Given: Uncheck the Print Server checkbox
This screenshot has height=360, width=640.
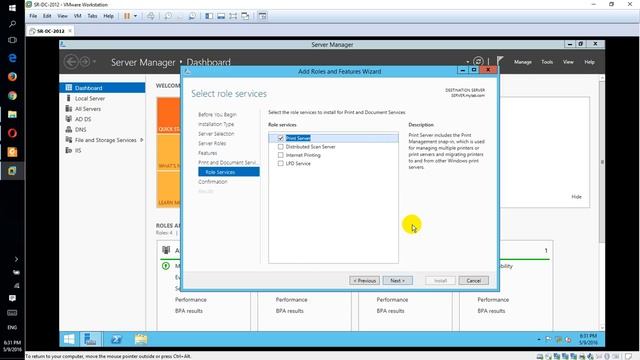Looking at the screenshot, I should [x=280, y=138].
